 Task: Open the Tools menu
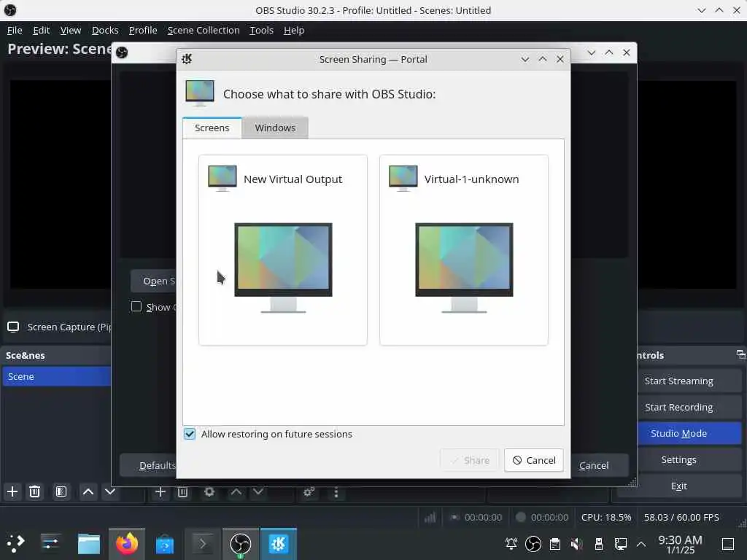click(x=262, y=30)
